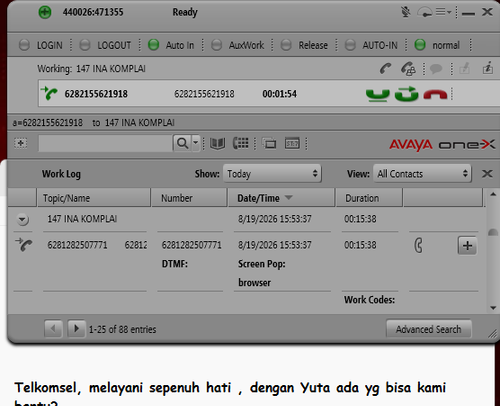Open the statistics STAT panel icon
The height and width of the screenshot is (406, 500).
point(292,144)
